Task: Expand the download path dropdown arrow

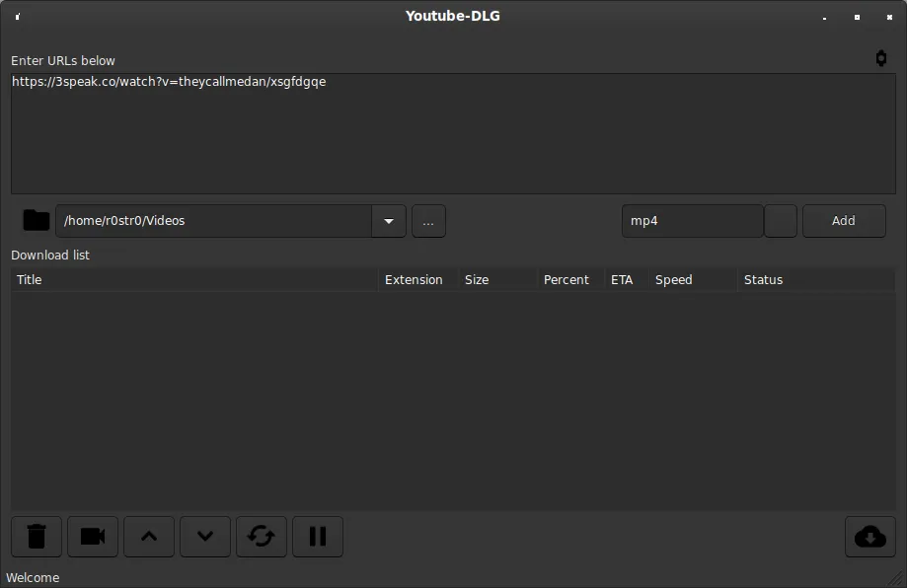Action: point(389,221)
